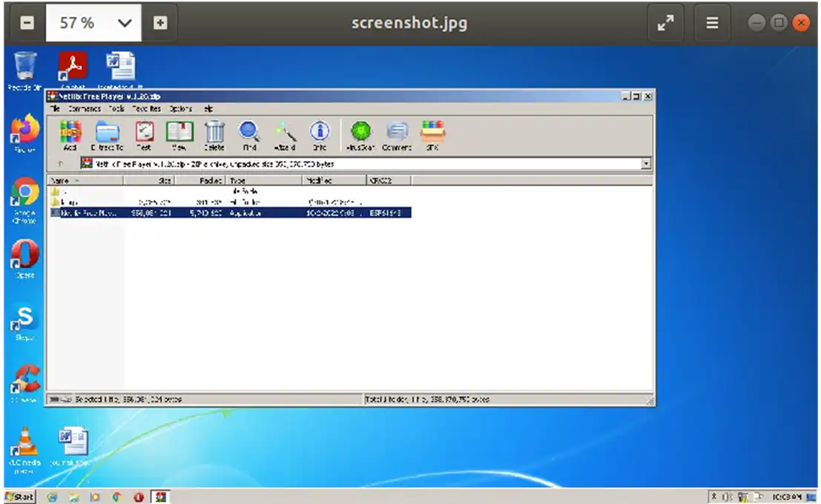Click the Extract To toolbar icon
This screenshot has width=821, height=504.
108,136
